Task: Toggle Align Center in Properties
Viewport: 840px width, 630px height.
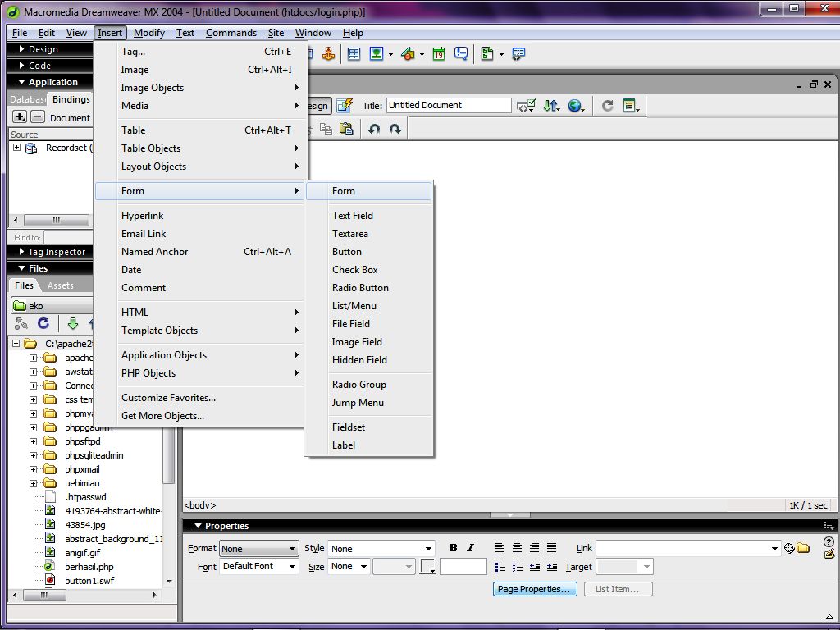Action: click(517, 547)
